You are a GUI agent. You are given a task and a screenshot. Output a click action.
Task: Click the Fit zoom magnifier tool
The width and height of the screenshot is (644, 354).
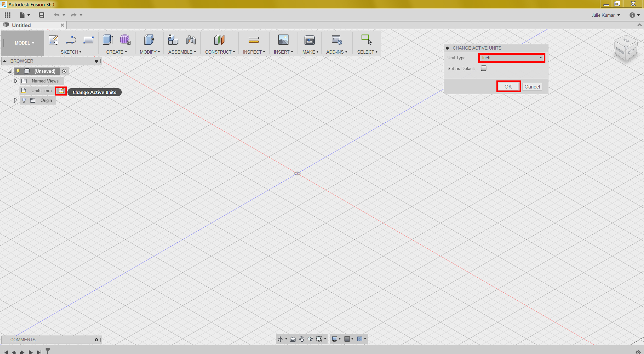[x=319, y=339]
